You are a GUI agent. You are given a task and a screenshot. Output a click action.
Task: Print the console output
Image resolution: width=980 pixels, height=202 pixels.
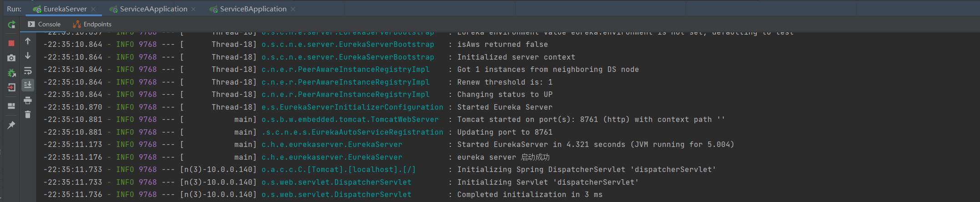click(x=28, y=100)
